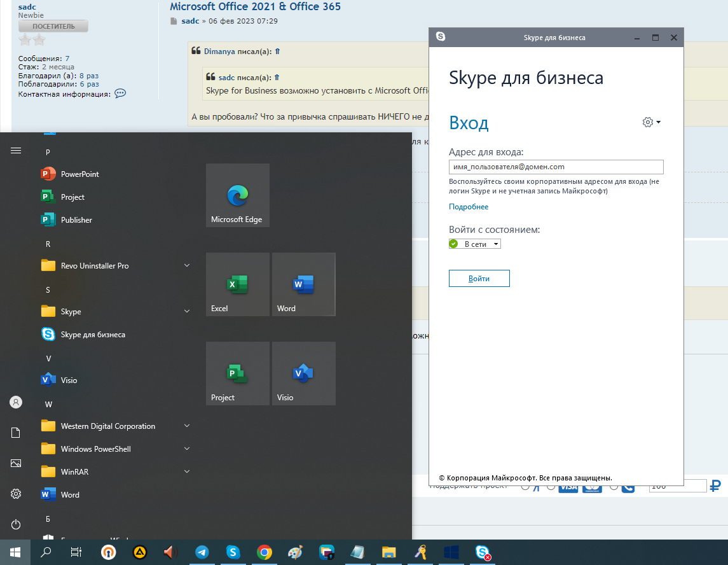This screenshot has height=565, width=728.
Task: Click the sign-in address input field
Action: [x=556, y=167]
